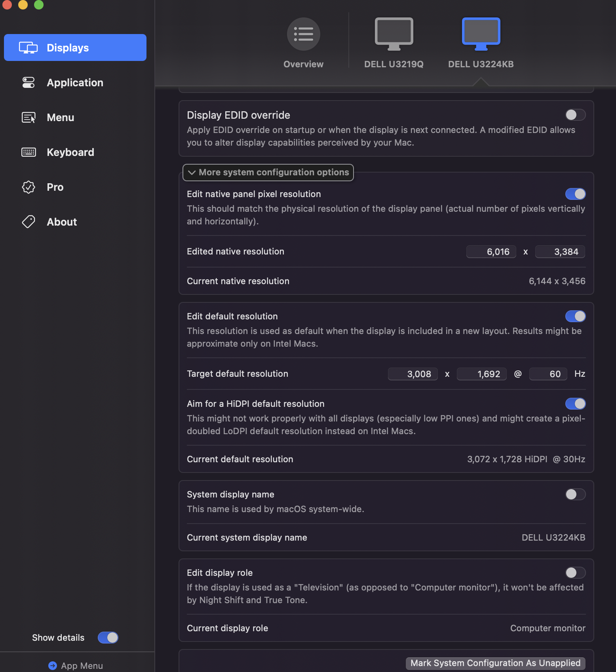Enable the Display EDID override switch
The height and width of the screenshot is (672, 616).
[x=575, y=115]
